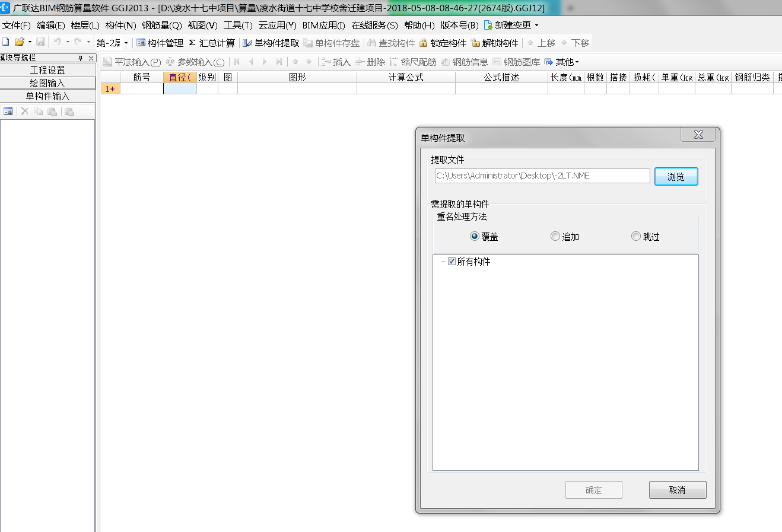782x532 pixels.
Task: Click 单构件提取 toolbar button
Action: pos(271,43)
